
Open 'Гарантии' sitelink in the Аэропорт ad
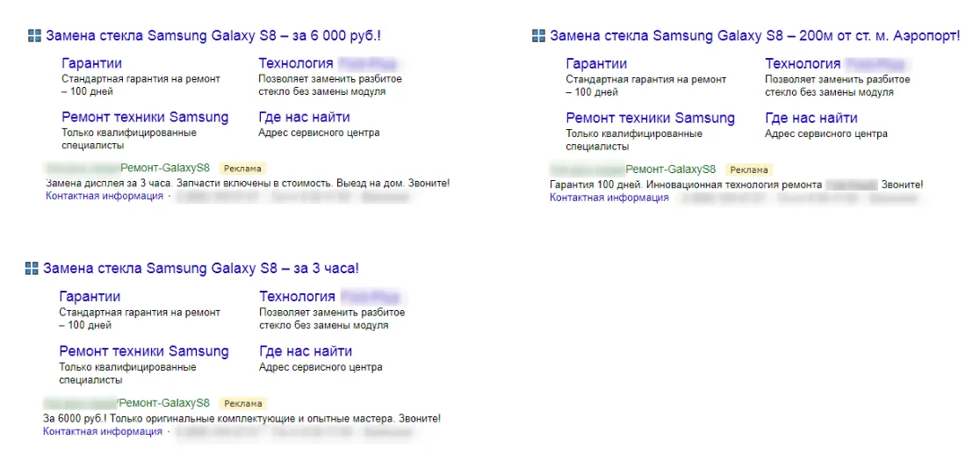(596, 64)
